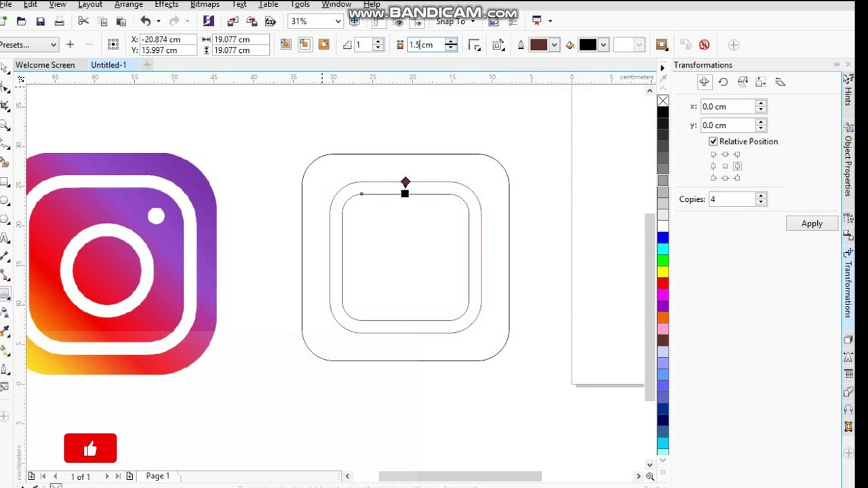Publish to PDF using the toolbar icon

click(x=271, y=22)
